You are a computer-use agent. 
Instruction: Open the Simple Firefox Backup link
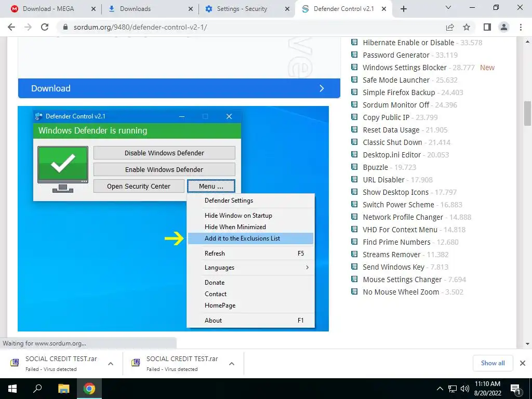(x=398, y=92)
